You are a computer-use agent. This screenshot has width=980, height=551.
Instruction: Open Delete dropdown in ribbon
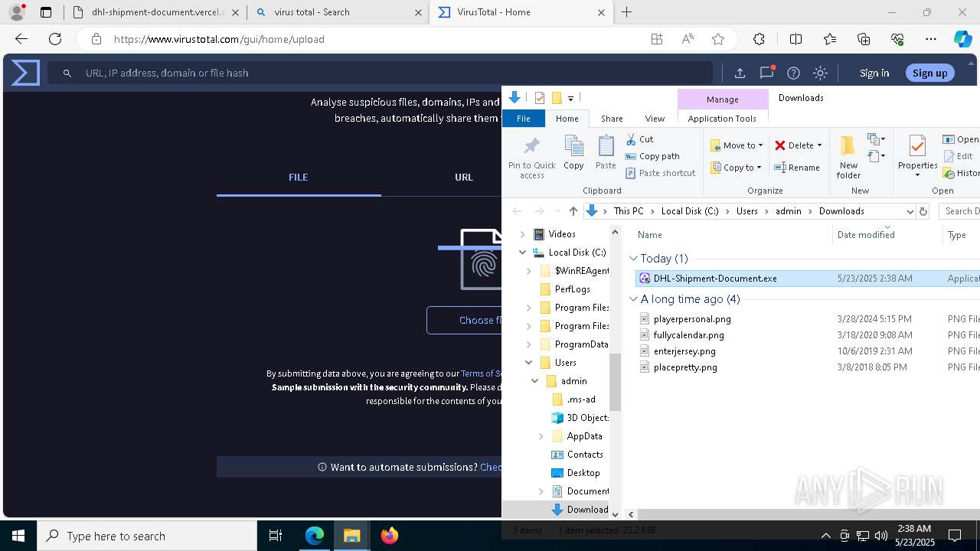click(798, 145)
